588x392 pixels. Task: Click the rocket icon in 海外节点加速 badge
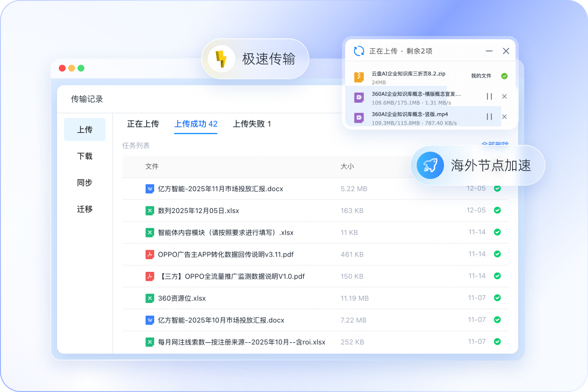coord(429,165)
